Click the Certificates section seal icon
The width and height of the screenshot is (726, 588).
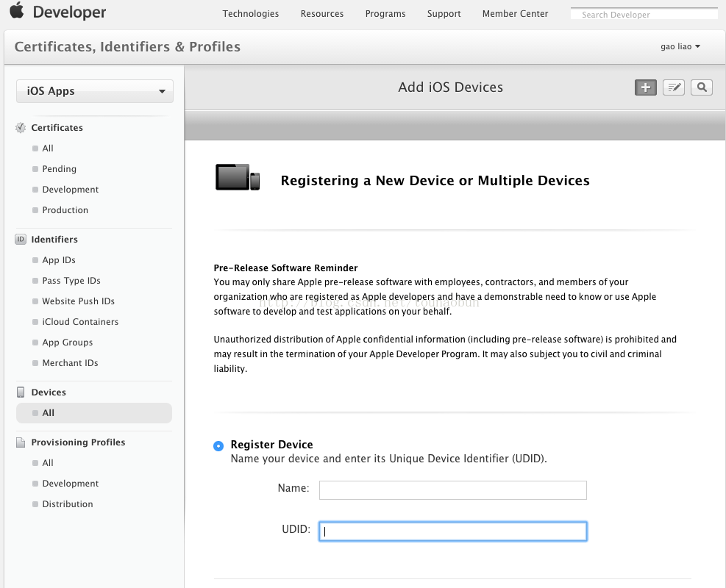[x=21, y=128]
